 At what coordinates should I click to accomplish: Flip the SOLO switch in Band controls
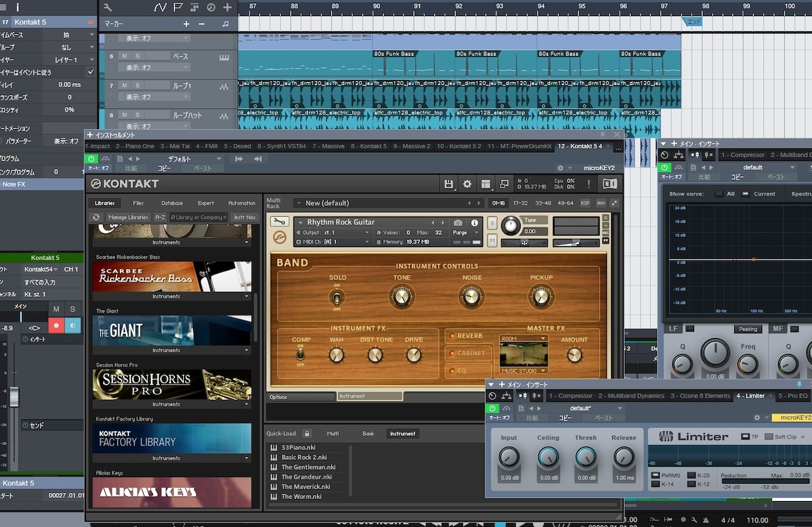click(337, 297)
